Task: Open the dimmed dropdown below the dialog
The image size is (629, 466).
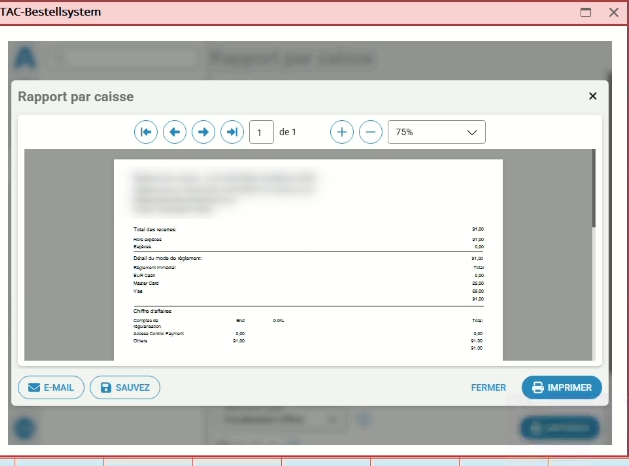Action: 280,420
